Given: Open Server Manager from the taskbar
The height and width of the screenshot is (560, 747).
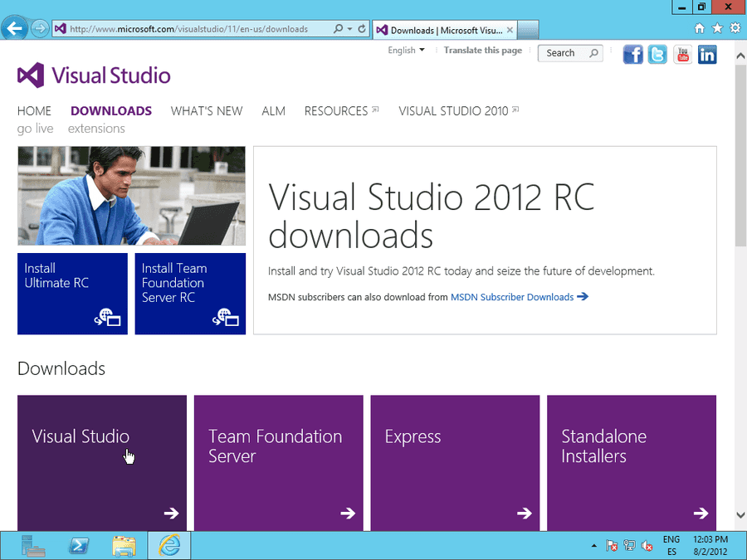Looking at the screenshot, I should (x=33, y=546).
